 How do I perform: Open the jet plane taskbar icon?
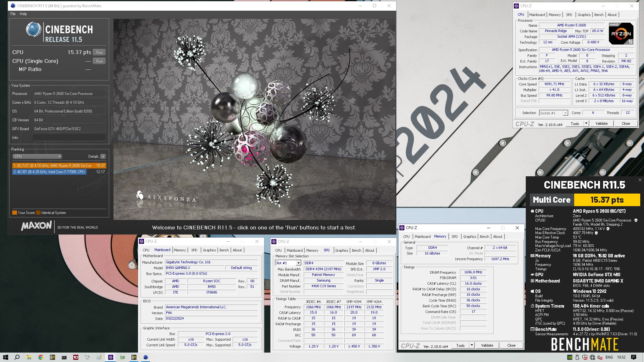pos(87,357)
